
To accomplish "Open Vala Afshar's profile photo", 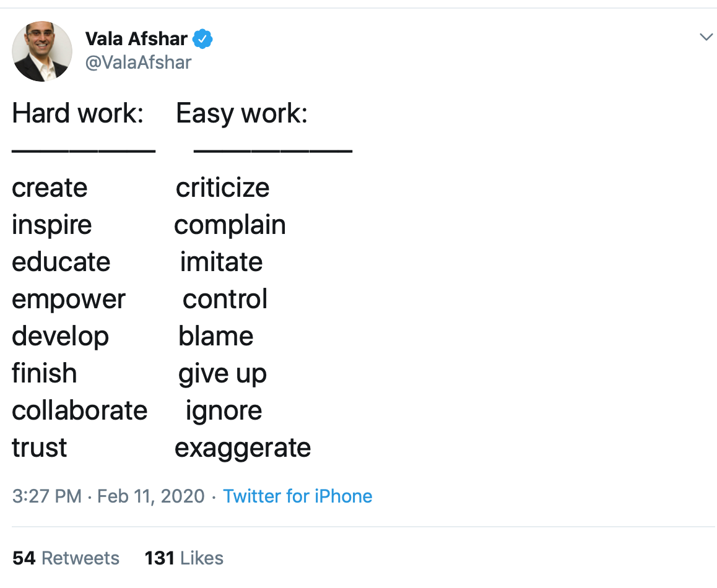I will pyautogui.click(x=42, y=51).
